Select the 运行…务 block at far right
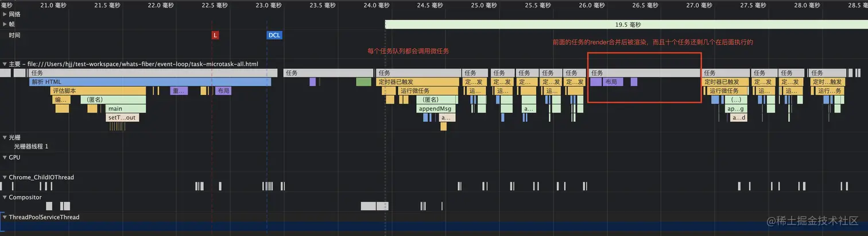868x236 pixels. pyautogui.click(x=831, y=91)
